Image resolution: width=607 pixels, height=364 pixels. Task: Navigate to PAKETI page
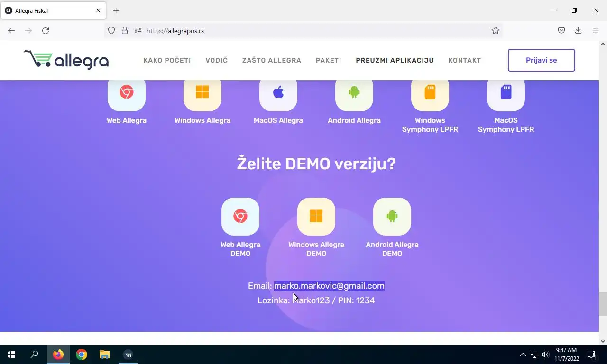coord(329,60)
